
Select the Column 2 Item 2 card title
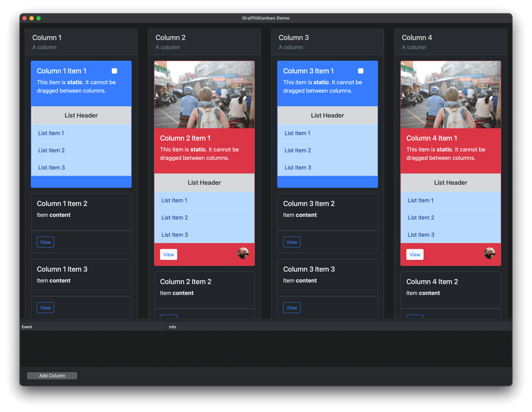tap(185, 281)
